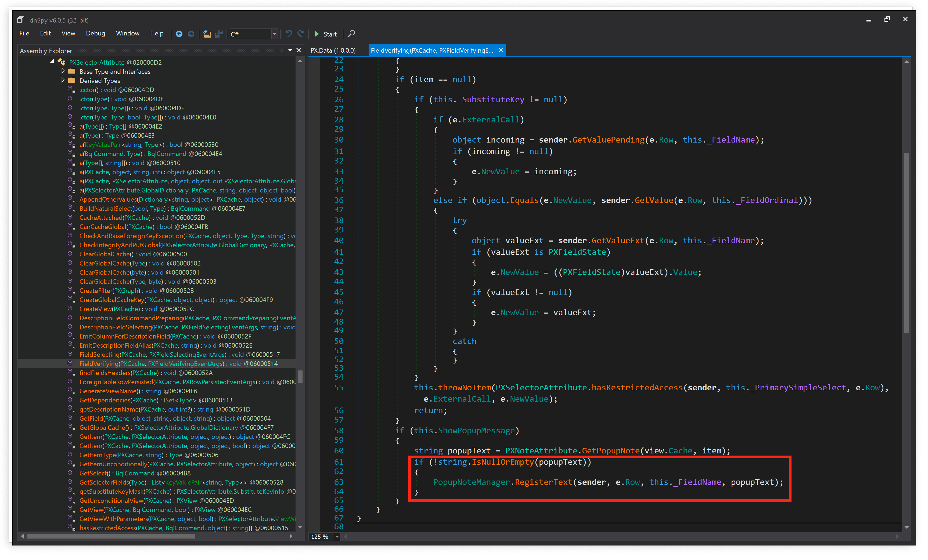Viewport: 928px width, 560px height.
Task: Click the findFieldsHeaders method icon
Action: coord(71,373)
